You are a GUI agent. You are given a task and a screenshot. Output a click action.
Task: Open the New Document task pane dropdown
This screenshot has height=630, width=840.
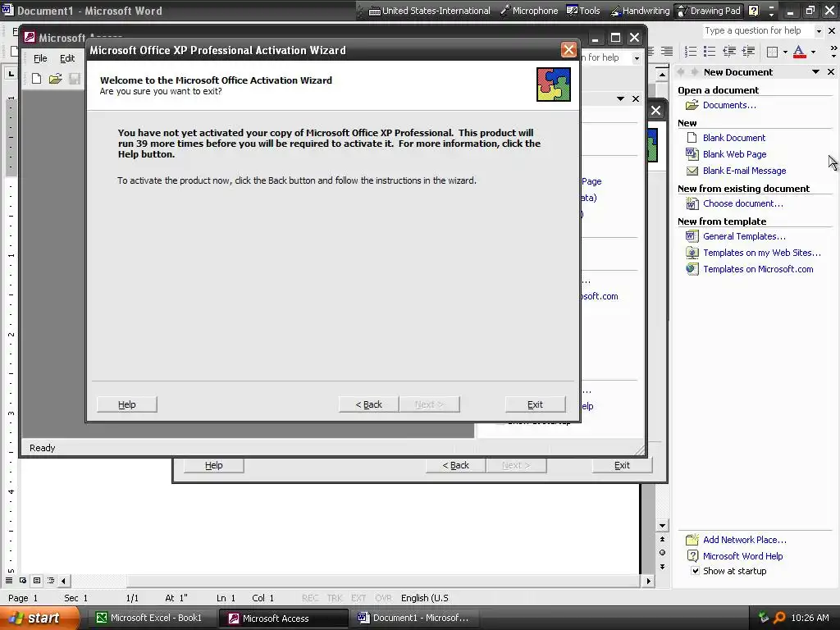pyautogui.click(x=815, y=72)
